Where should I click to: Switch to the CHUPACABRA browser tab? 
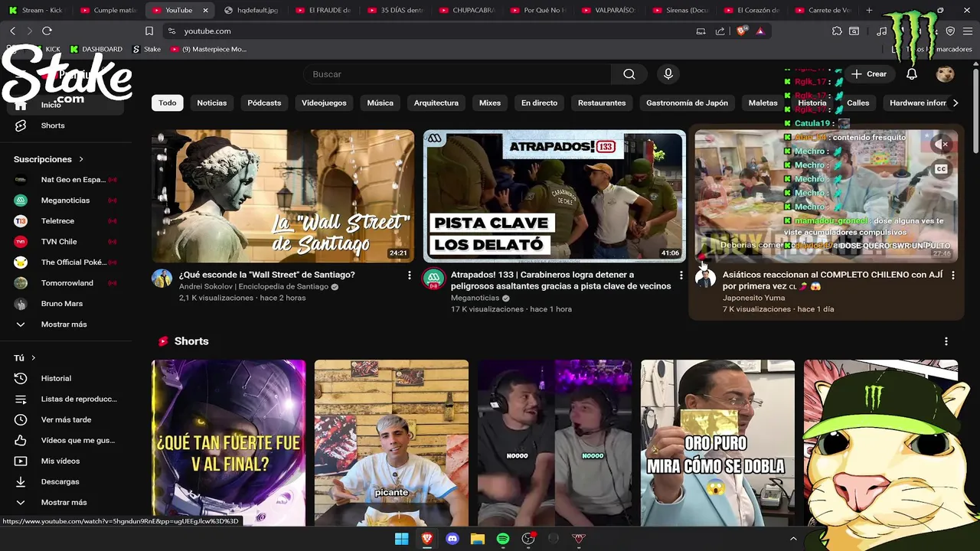click(x=468, y=10)
